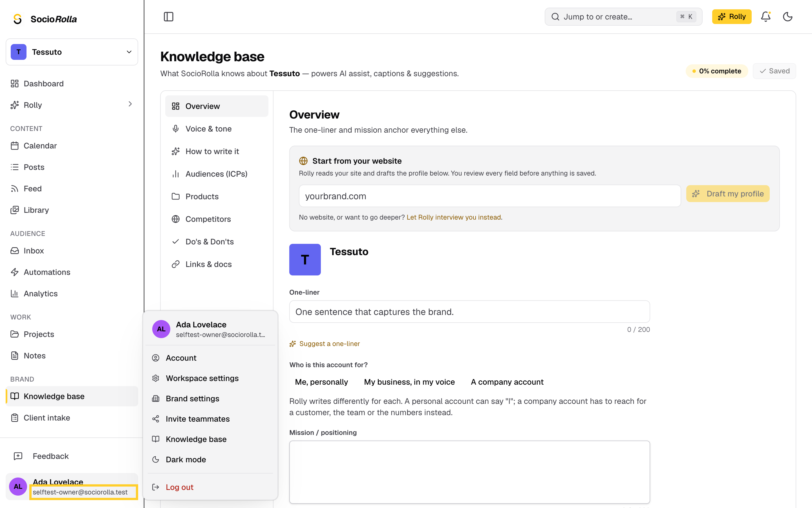
Task: Click Log out in user menu
Action: coord(210,487)
